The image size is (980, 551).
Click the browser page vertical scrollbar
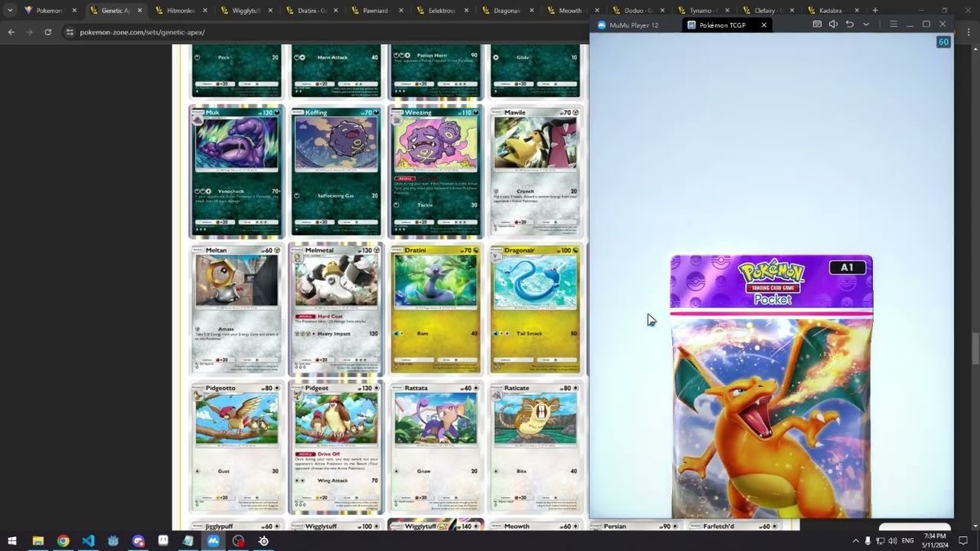pyautogui.click(x=975, y=349)
